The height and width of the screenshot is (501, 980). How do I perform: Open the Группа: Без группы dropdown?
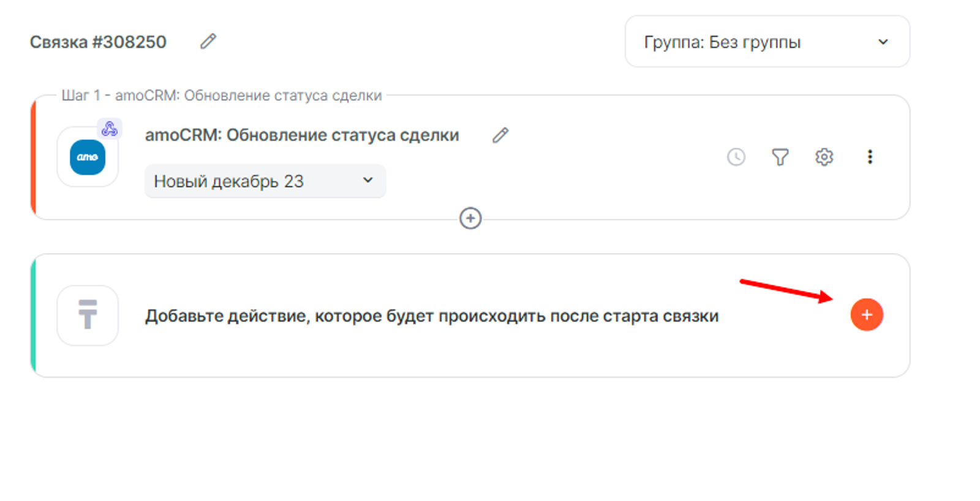click(x=767, y=42)
